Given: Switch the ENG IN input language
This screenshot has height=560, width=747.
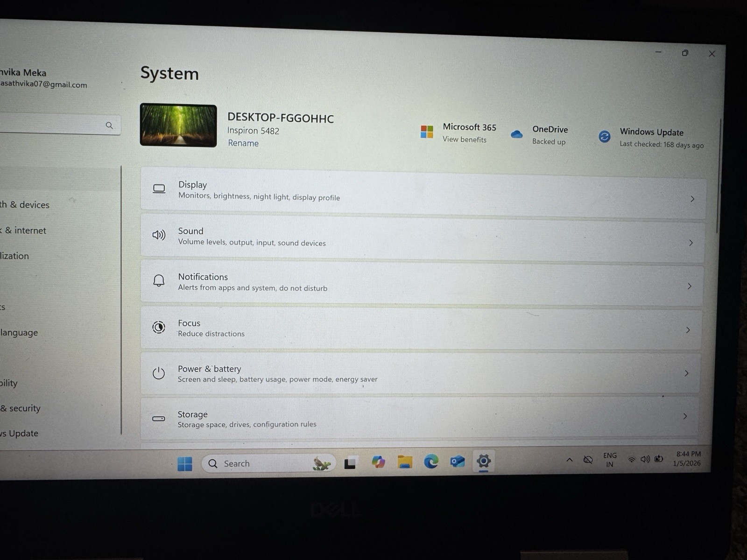Looking at the screenshot, I should point(610,460).
